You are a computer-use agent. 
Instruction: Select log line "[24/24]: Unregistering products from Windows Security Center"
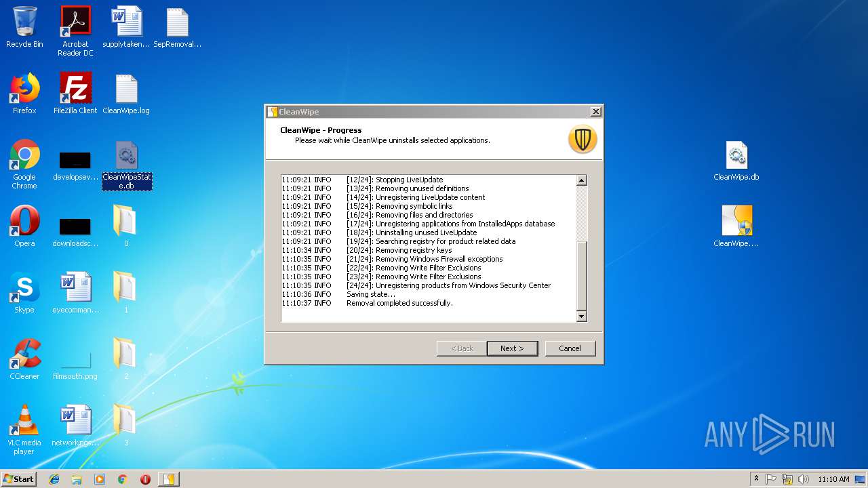tap(448, 285)
